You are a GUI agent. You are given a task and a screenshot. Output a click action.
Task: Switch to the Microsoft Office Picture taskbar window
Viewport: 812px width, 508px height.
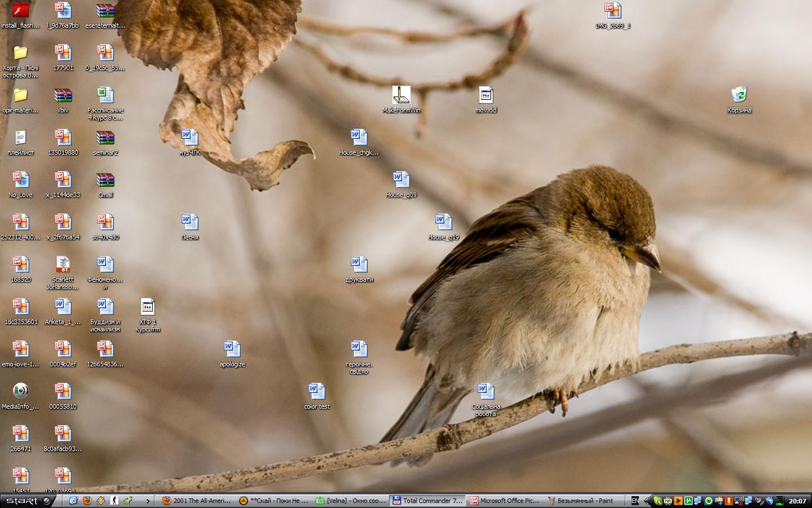point(504,501)
